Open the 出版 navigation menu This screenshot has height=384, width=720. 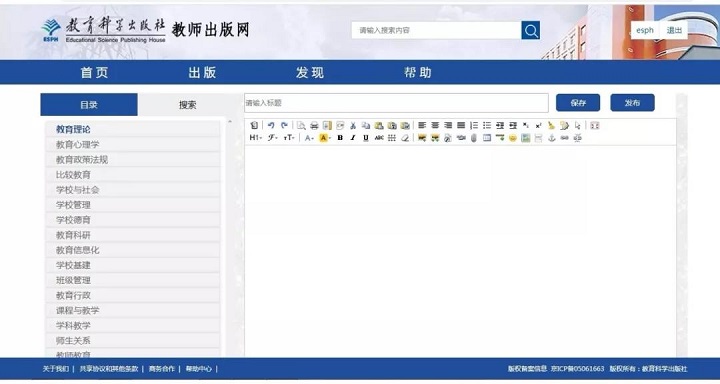tap(202, 73)
